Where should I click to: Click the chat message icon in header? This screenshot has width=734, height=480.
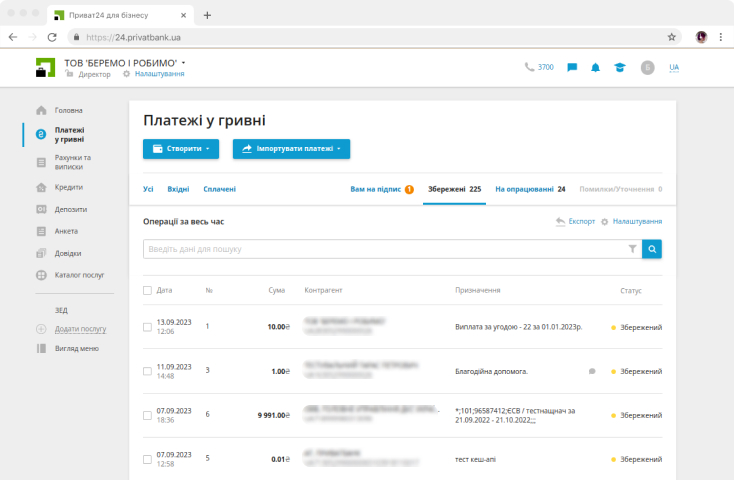coord(572,68)
